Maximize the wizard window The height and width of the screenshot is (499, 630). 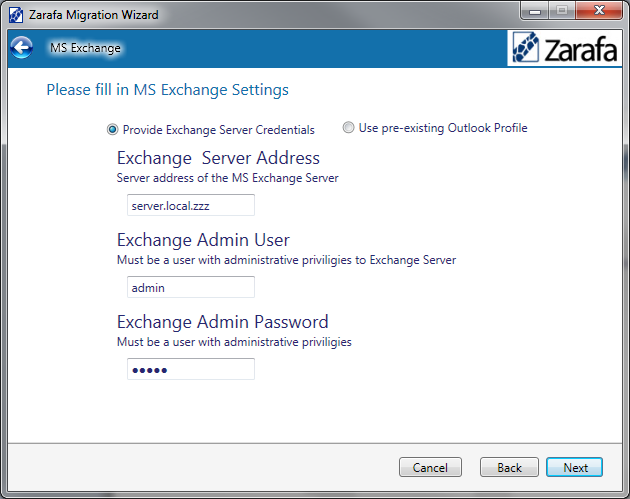coord(561,13)
